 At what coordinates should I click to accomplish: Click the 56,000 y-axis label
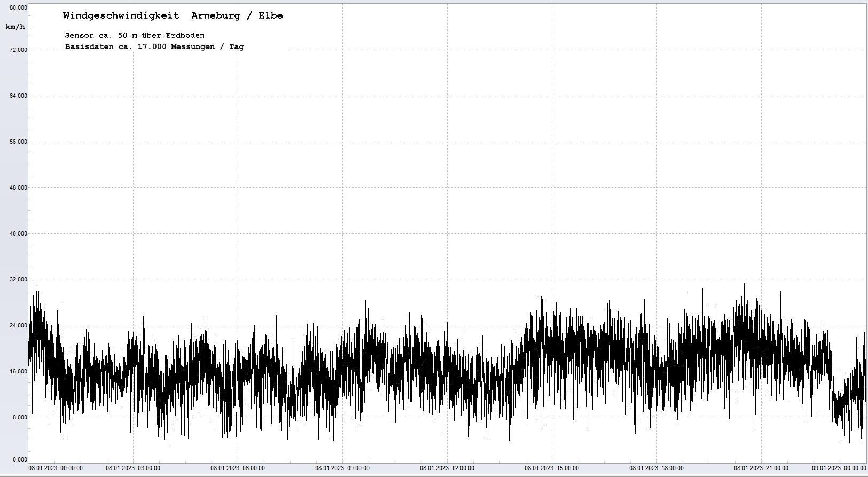pyautogui.click(x=19, y=142)
